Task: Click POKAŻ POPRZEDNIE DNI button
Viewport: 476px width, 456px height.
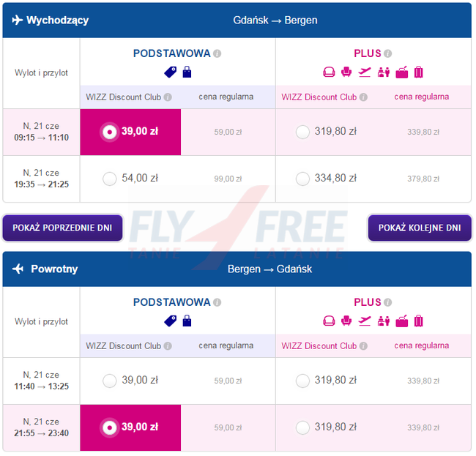Action: [x=62, y=228]
